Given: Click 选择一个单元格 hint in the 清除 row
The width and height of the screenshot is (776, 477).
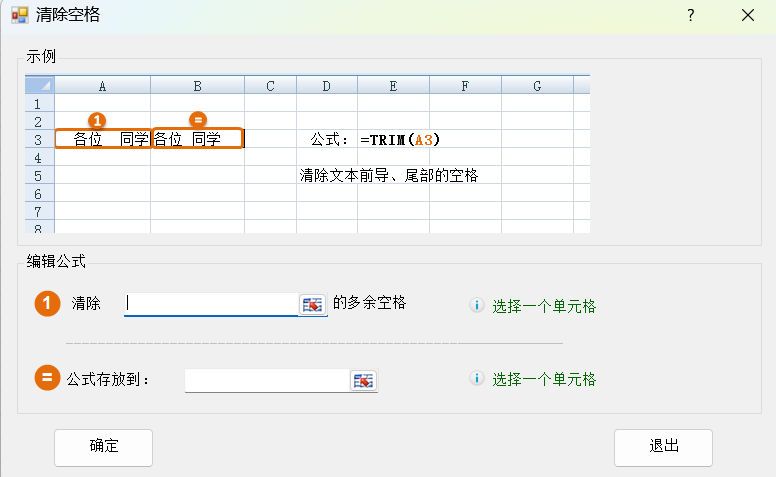Looking at the screenshot, I should [544, 307].
